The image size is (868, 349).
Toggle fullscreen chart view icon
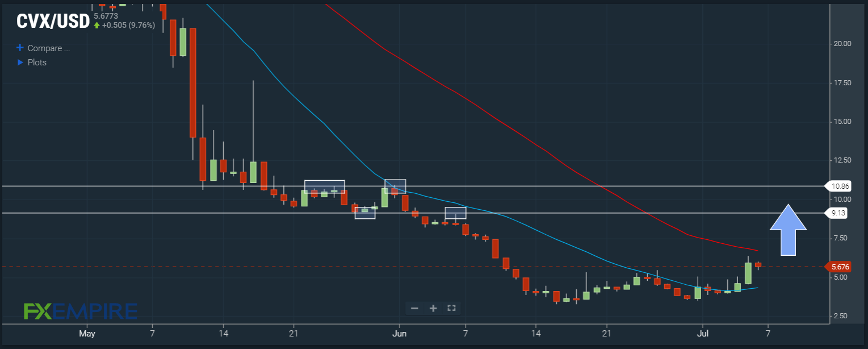pyautogui.click(x=452, y=308)
